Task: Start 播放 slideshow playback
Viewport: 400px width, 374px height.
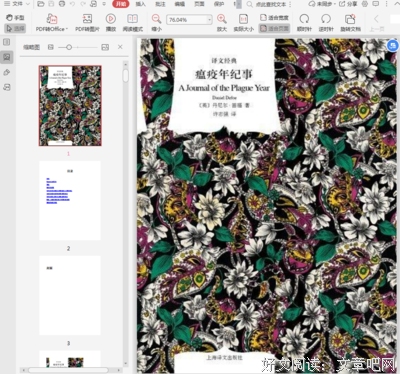Action: (111, 23)
